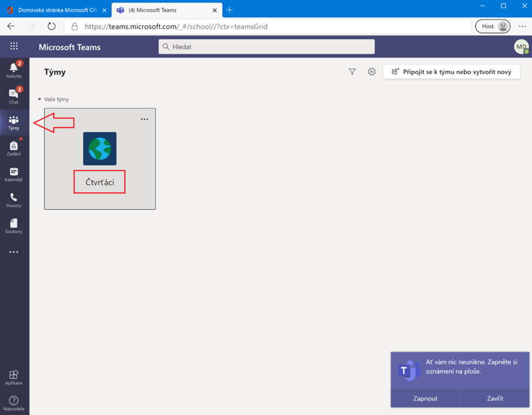Open the Kalendář calendar icon
The width and height of the screenshot is (532, 415).
pos(14,174)
